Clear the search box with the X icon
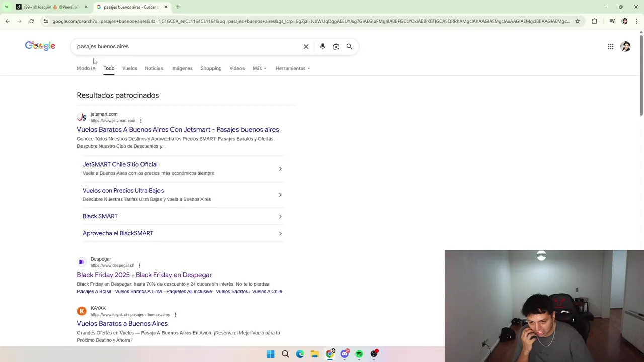 pyautogui.click(x=306, y=46)
